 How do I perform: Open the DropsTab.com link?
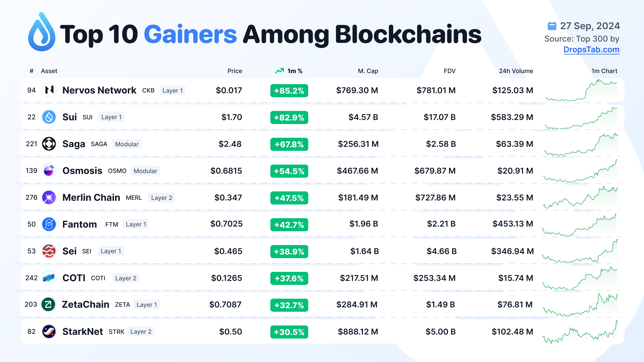[591, 50]
